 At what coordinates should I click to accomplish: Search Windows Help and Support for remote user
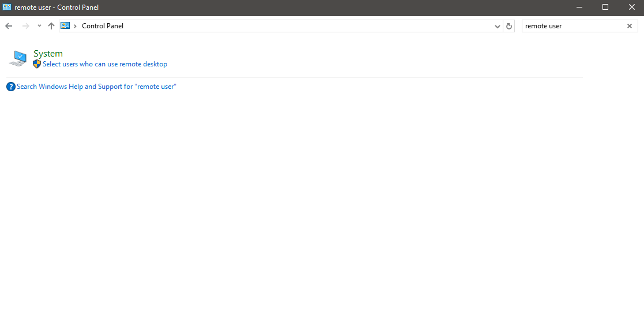(96, 87)
